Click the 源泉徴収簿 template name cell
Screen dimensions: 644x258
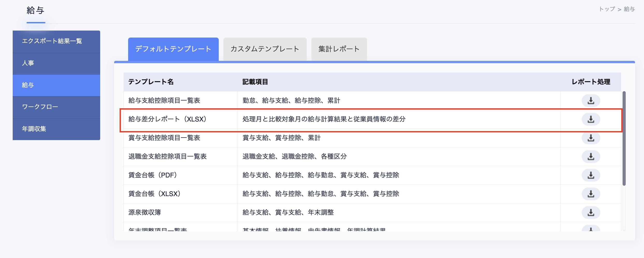click(145, 212)
